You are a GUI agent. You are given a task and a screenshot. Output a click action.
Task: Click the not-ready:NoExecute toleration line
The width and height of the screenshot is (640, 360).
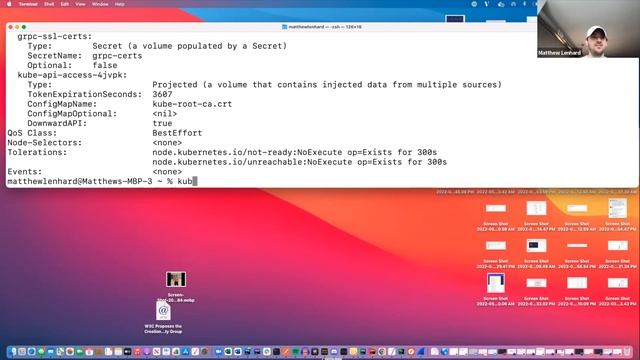(x=294, y=152)
